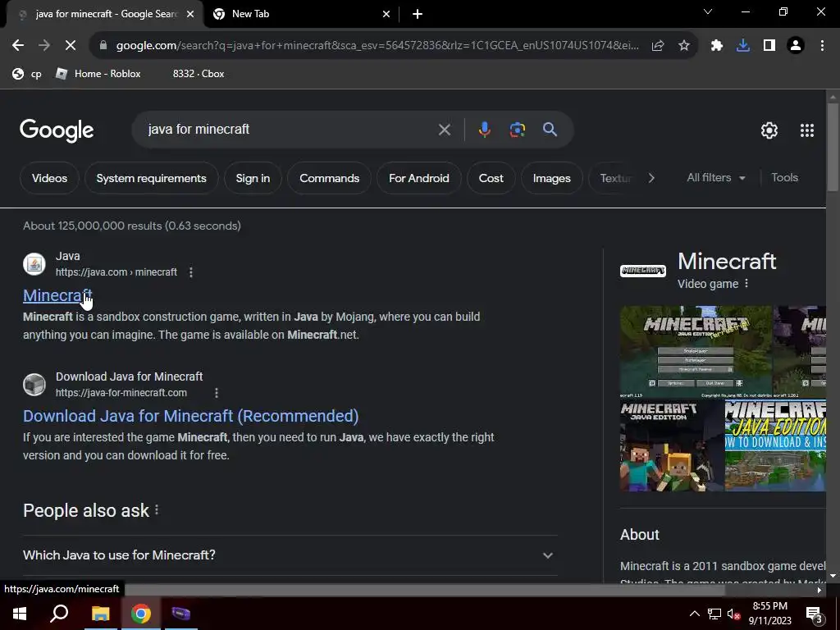This screenshot has width=840, height=630.
Task: Open a new tab with the plus button
Action: (418, 15)
